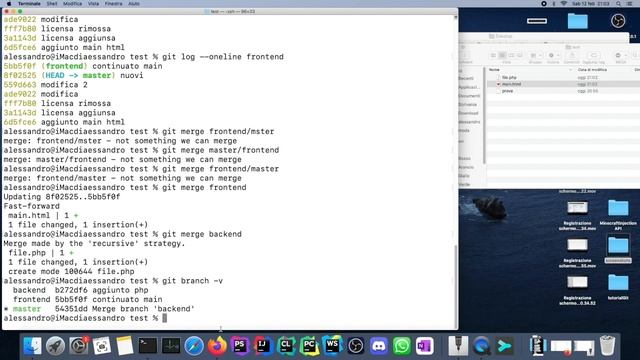Open the blue folder at desktop top
The width and height of the screenshot is (640, 360).
pos(578,21)
